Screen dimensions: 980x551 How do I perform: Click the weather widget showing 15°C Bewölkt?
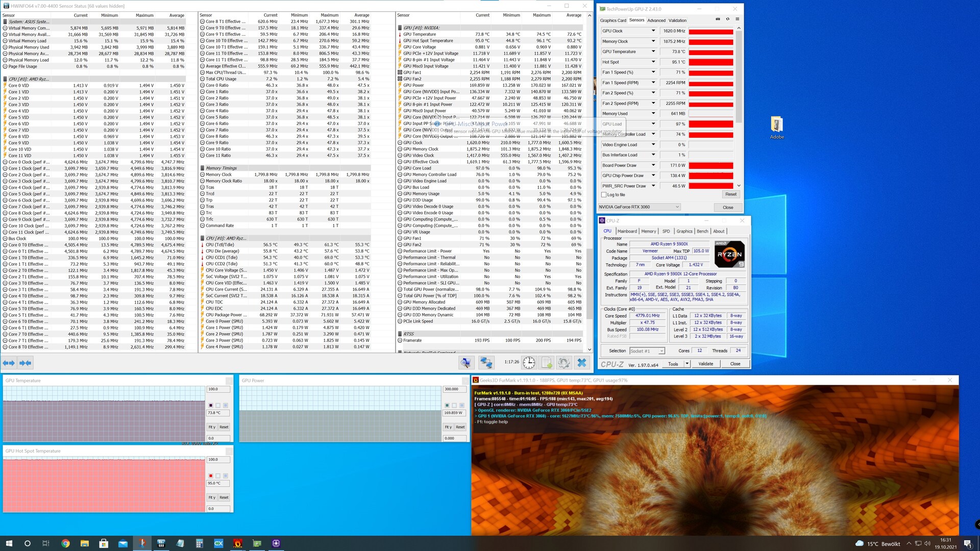[877, 543]
